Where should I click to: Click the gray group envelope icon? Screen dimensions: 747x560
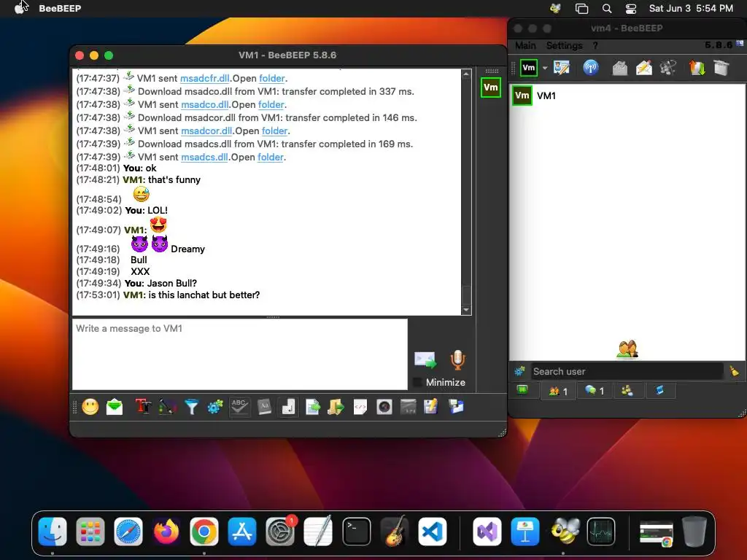coord(620,68)
